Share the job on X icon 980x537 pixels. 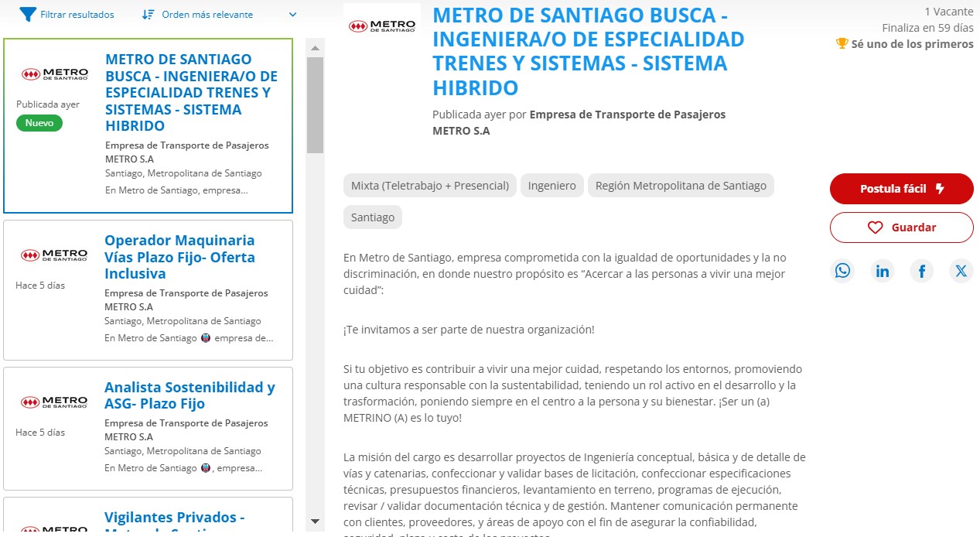pos(961,271)
